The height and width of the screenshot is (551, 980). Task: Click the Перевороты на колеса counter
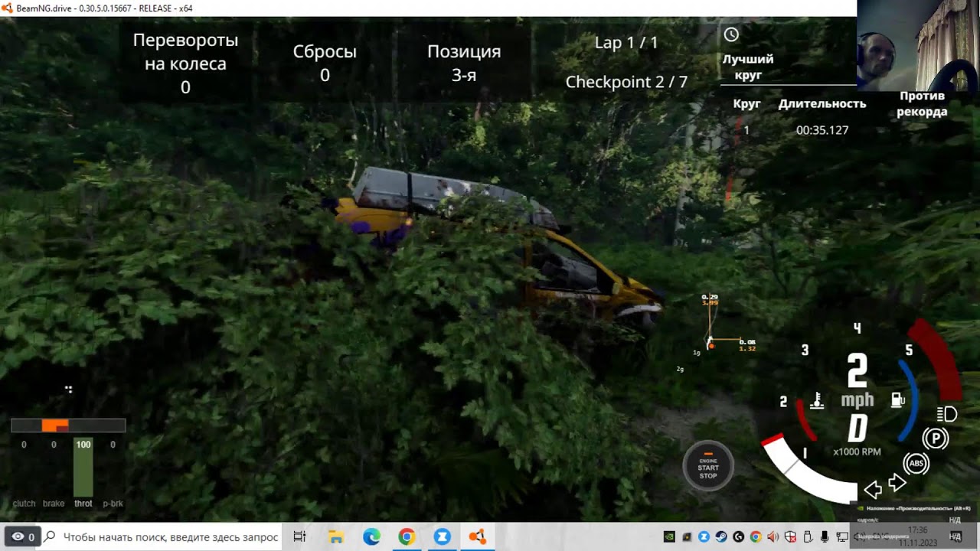tap(185, 64)
